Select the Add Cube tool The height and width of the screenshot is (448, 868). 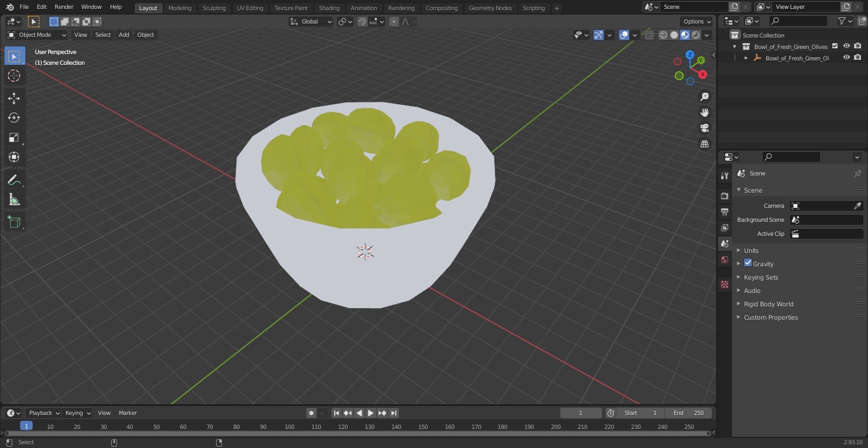(x=14, y=222)
